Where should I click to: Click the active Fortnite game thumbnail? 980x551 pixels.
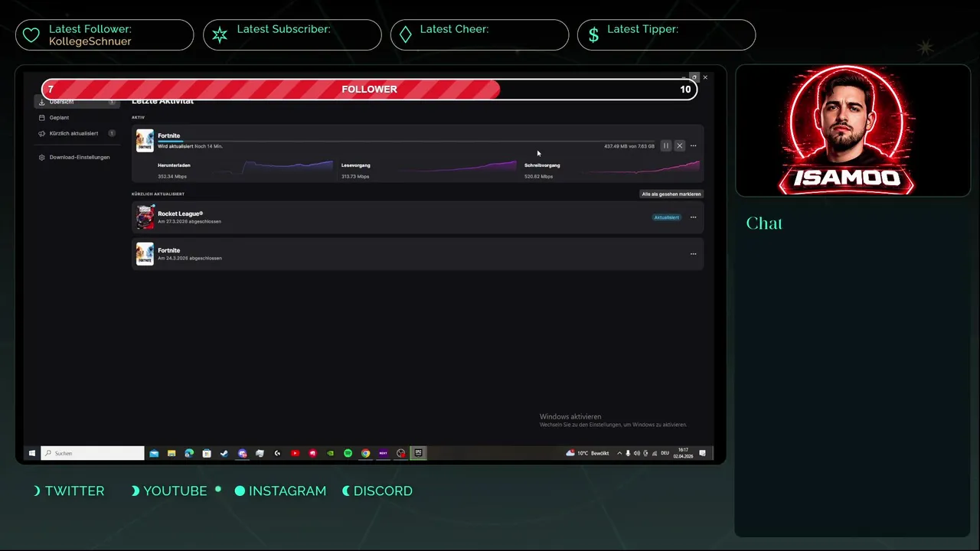[145, 141]
